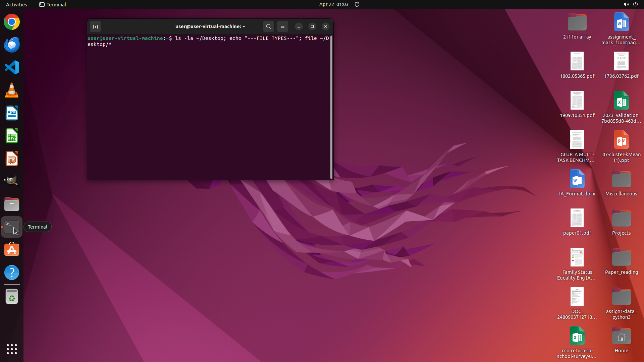Toggle the notifications bell icon
Screen dimensions: 644x362
pyautogui.click(x=357, y=4)
